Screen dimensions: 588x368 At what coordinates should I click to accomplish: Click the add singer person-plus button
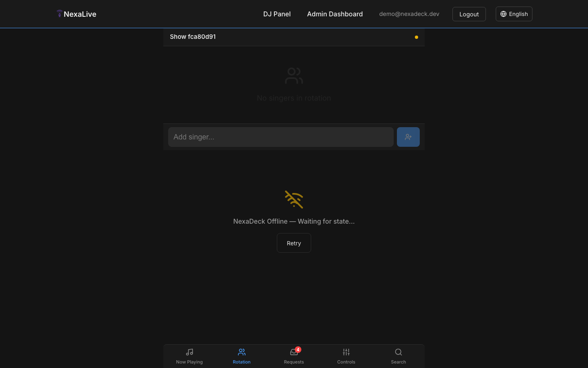coord(408,137)
